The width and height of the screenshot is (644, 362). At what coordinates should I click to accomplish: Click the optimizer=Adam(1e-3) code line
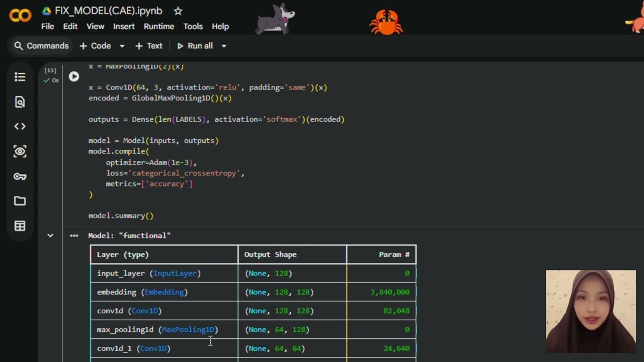[151, 162]
